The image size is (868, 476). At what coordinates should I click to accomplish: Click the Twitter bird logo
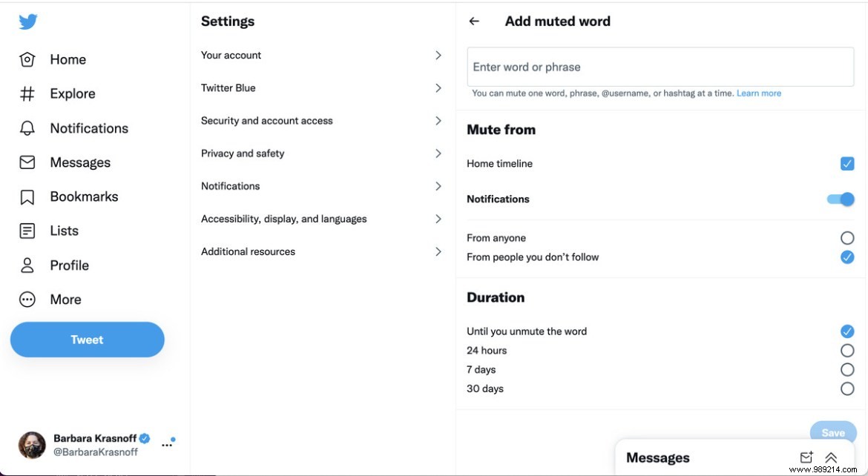click(x=27, y=22)
